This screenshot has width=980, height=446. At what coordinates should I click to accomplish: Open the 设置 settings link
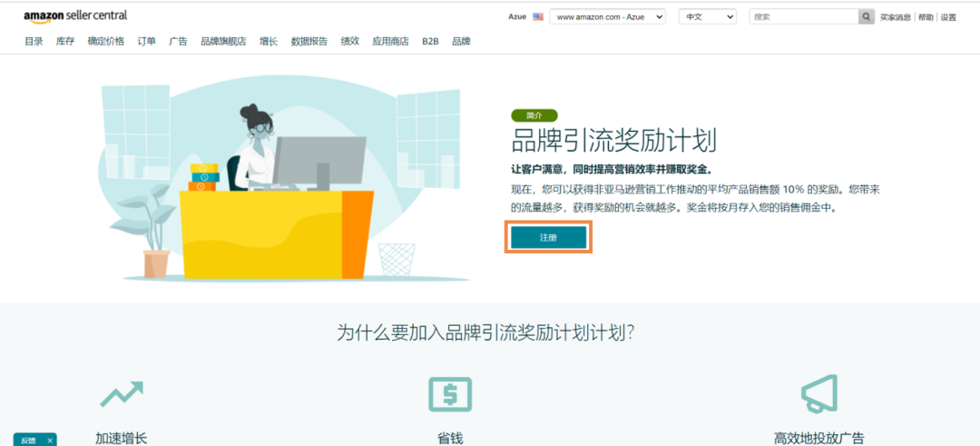tap(948, 17)
